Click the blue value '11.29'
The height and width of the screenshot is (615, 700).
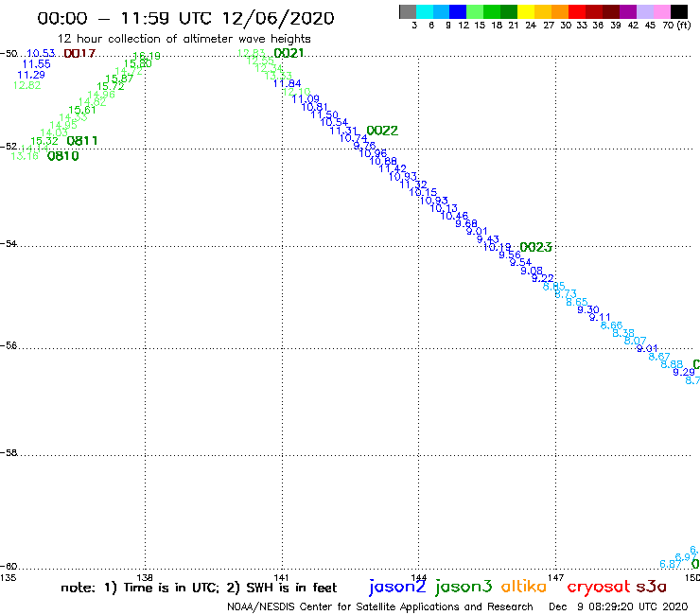[x=31, y=75]
